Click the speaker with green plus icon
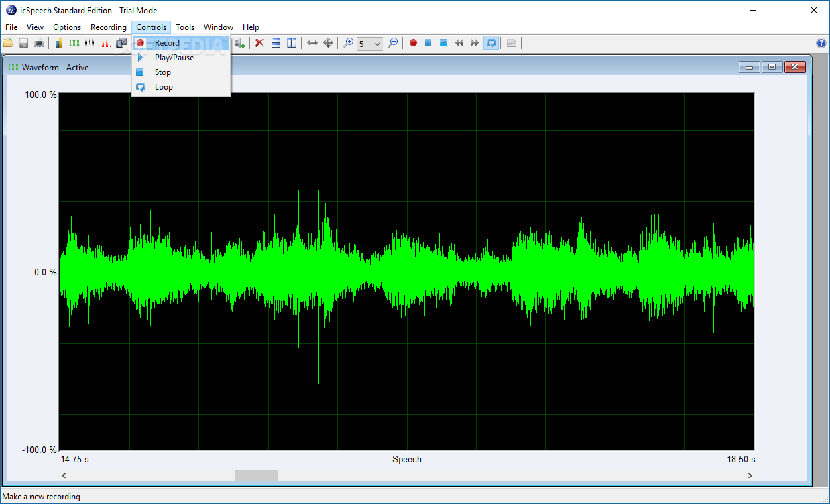Image resolution: width=830 pixels, height=504 pixels. [240, 43]
